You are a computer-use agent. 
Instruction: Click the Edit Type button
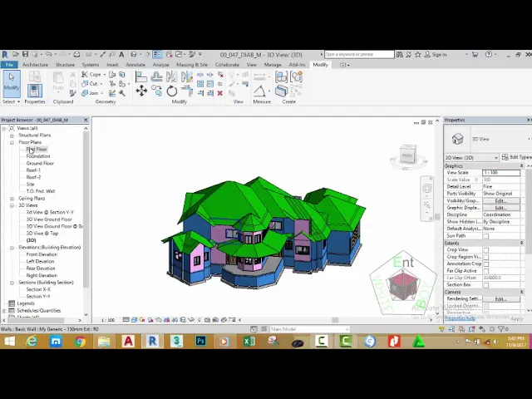516,157
